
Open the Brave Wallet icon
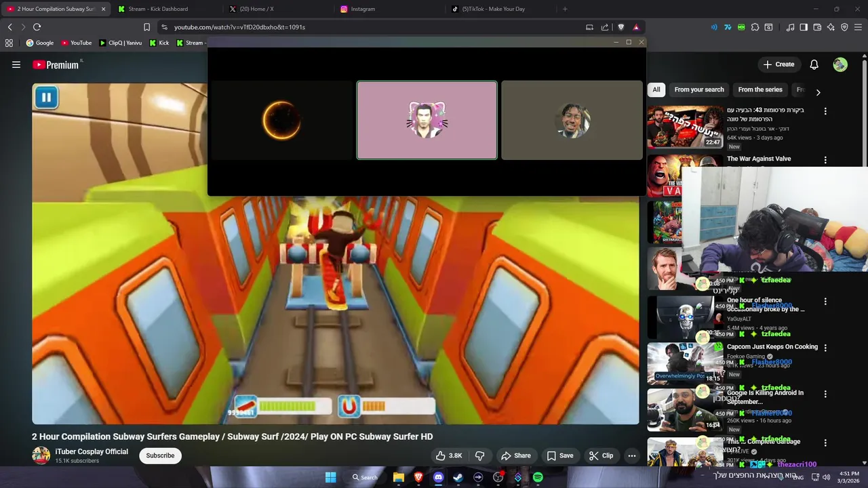click(x=817, y=27)
